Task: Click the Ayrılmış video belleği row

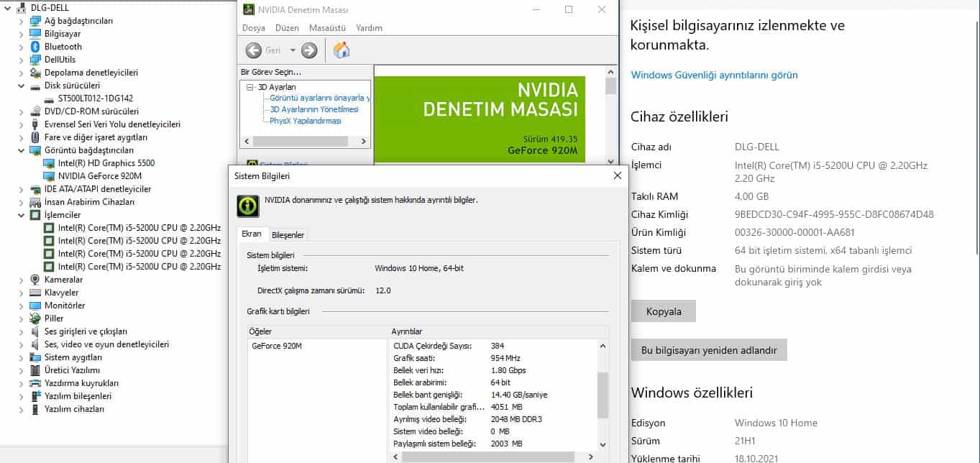Action: pos(493,419)
